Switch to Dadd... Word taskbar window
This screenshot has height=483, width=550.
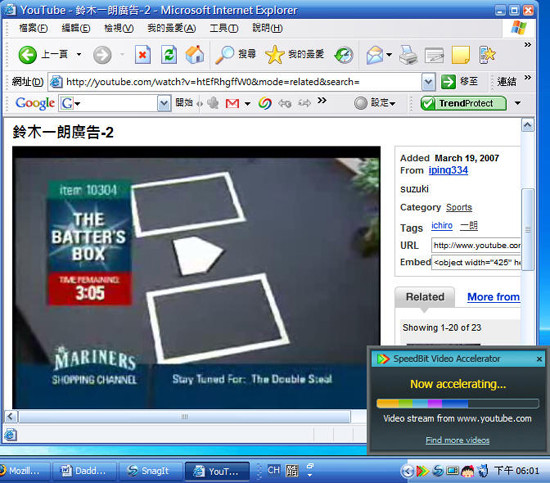[x=85, y=471]
